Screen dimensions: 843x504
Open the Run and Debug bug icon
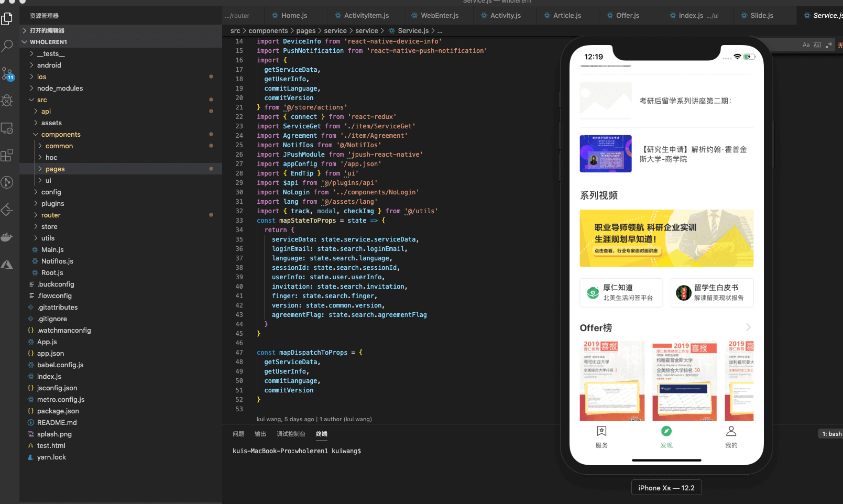click(7, 100)
